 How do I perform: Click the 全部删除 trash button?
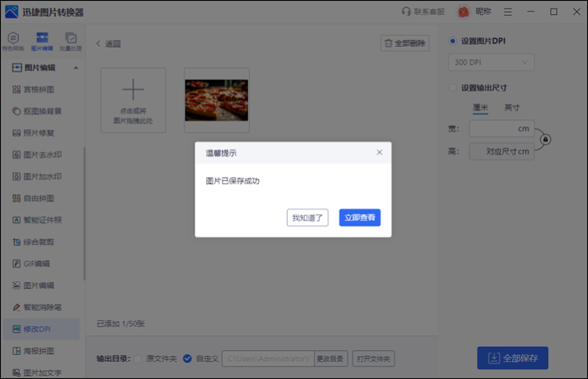tap(405, 43)
